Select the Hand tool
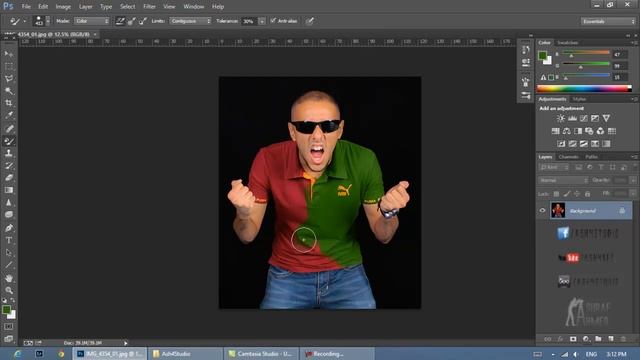640x360 pixels. click(x=9, y=278)
